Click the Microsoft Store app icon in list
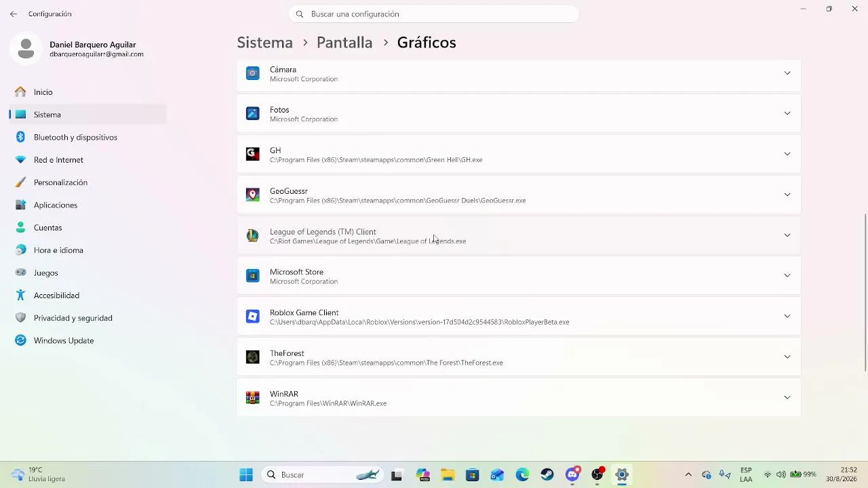Viewport: 868px width, 488px height. coord(252,276)
